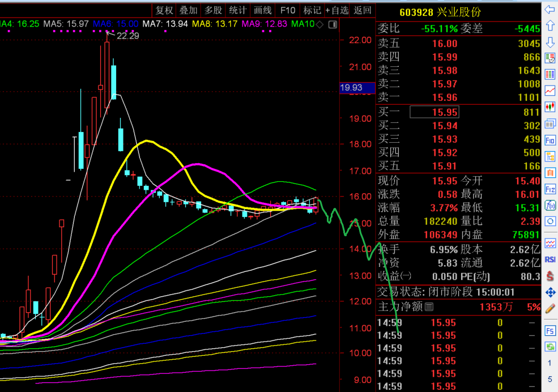Viewport: 558px width, 392px height.
Task: Click the 总量 182240 value
Action: [441, 221]
